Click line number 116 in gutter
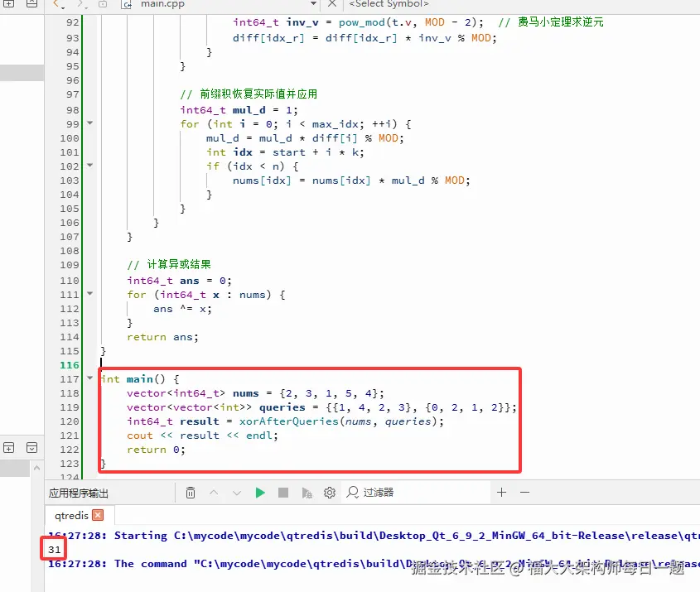 click(70, 365)
